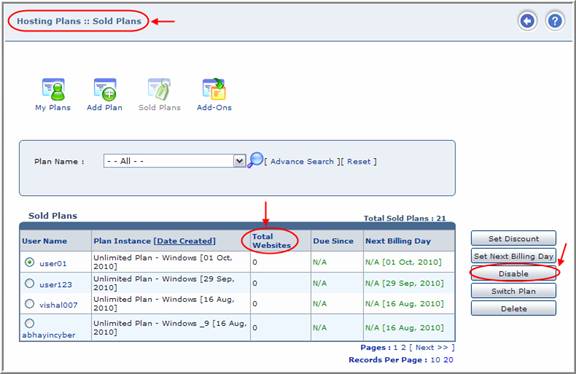Click the Set Next Billing Day button
The image size is (576, 374).
point(514,256)
